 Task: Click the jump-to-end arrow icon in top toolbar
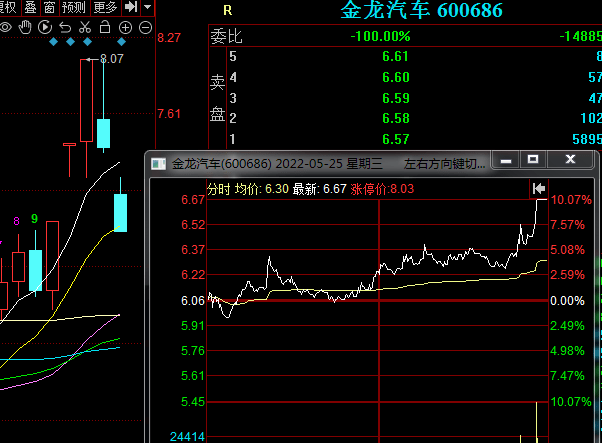pos(131,7)
